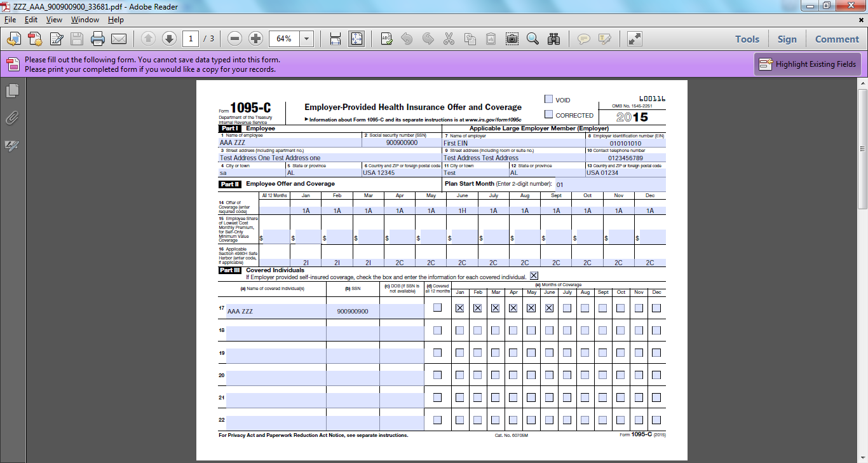Open the Edit menu
868x463 pixels.
coord(31,20)
